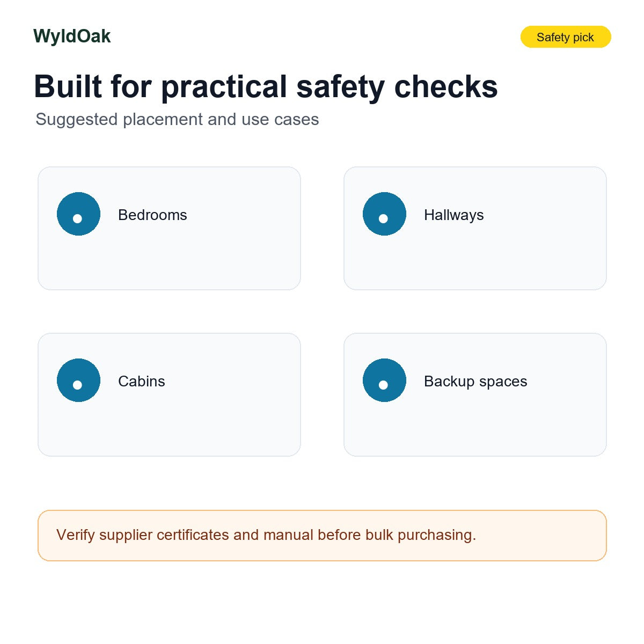Click the Built for practical safety checks heading
Image resolution: width=644 pixels, height=644 pixels.
266,86
